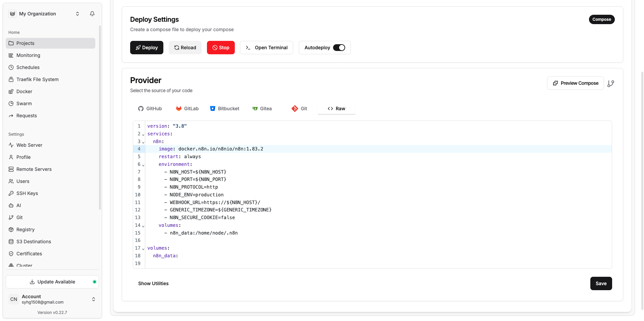Click the S3 Destinations database icon
Viewport: 644px width, 321px height.
[x=11, y=242]
